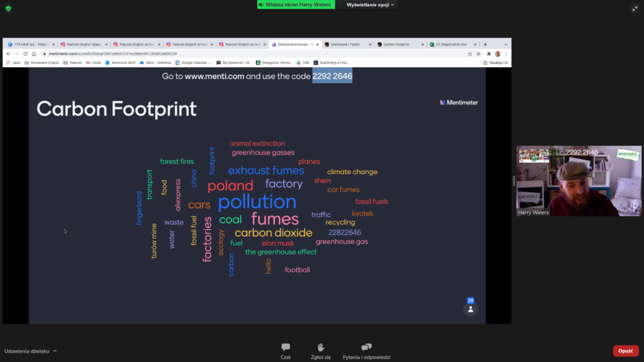Click the browser back arrow
644x362 pixels.
(x=8, y=54)
